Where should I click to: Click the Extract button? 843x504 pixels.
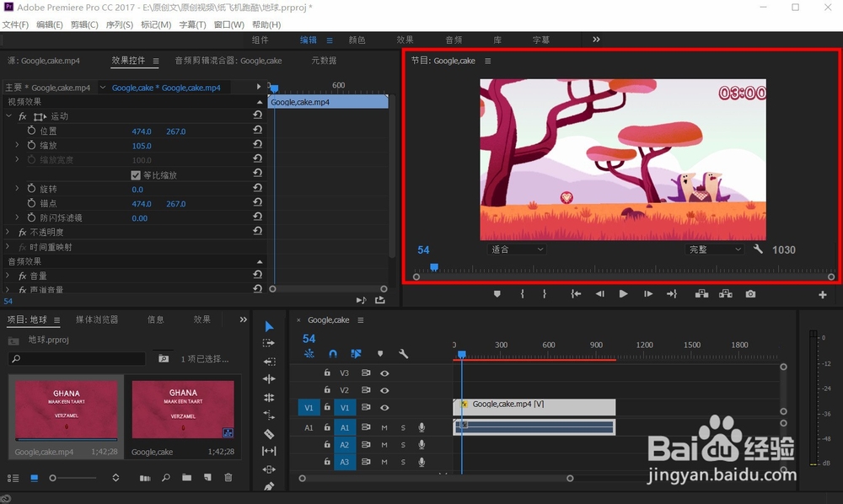coord(725,294)
